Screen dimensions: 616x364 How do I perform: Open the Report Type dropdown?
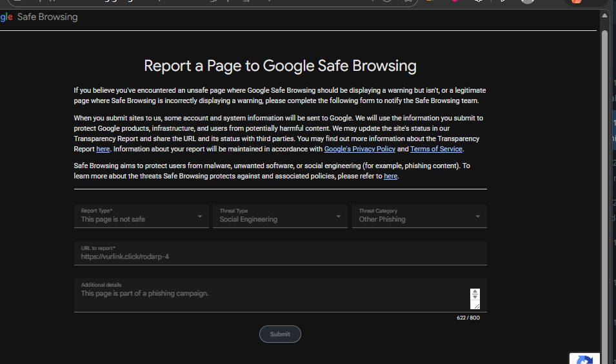pos(141,216)
